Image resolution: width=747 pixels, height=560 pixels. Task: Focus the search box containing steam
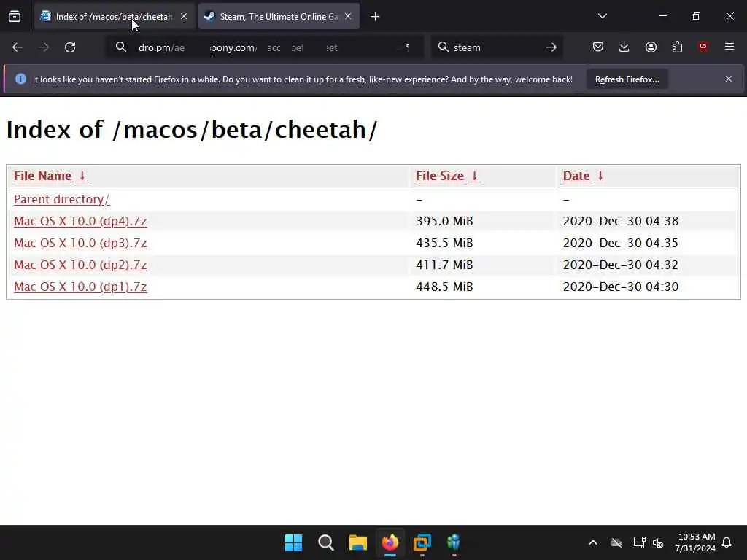495,47
